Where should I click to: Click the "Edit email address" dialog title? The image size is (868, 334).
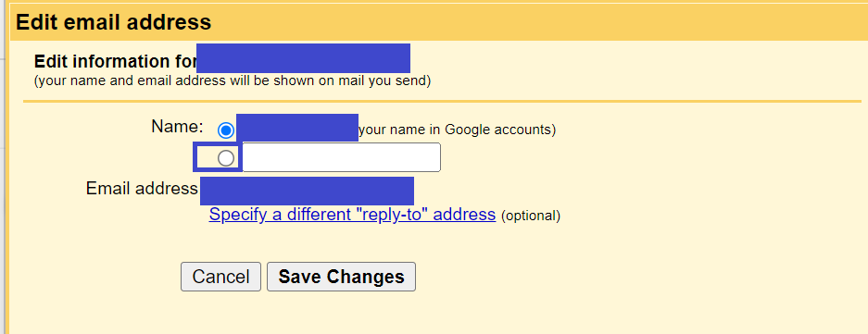point(114,22)
